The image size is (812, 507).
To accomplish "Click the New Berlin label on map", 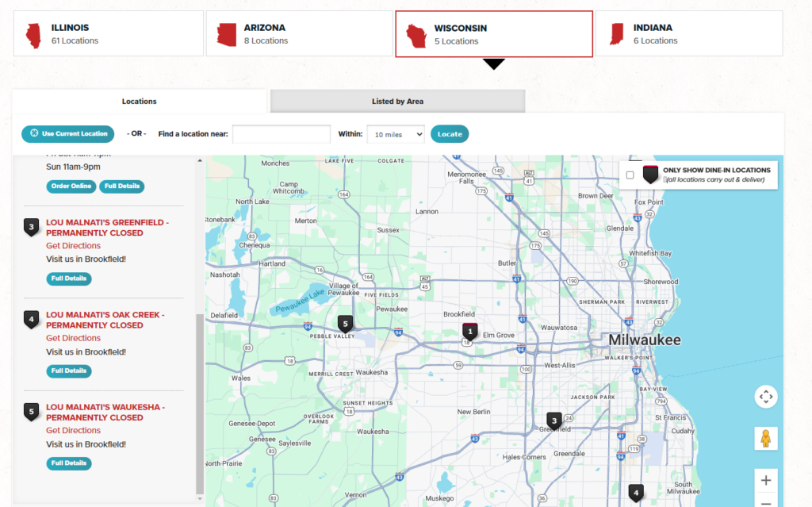I will [473, 412].
